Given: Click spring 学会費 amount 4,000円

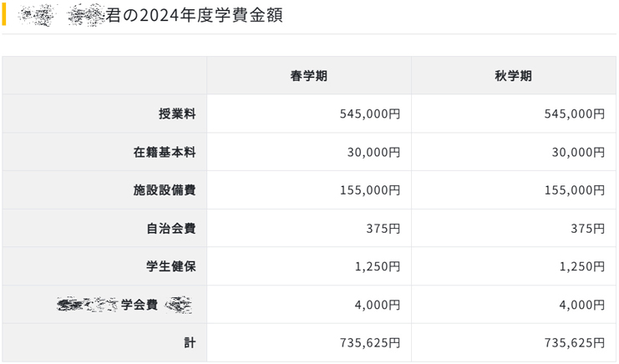Looking at the screenshot, I should point(378,306).
